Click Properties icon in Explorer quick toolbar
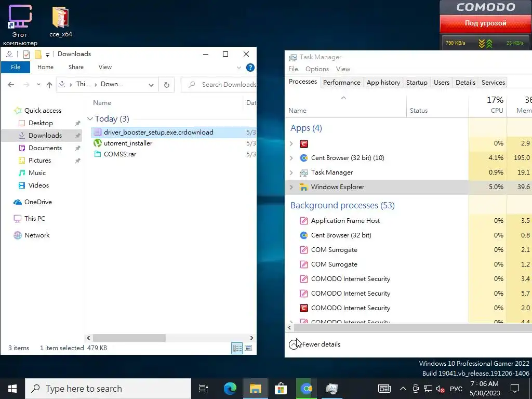This screenshot has height=399, width=532. coord(26,54)
